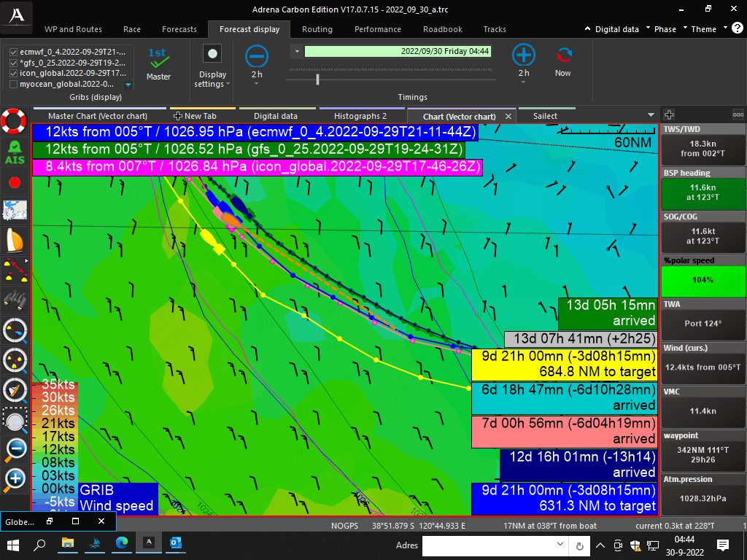Image resolution: width=747 pixels, height=560 pixels.
Task: Zoom in with the plus magnifier
Action: 15,479
